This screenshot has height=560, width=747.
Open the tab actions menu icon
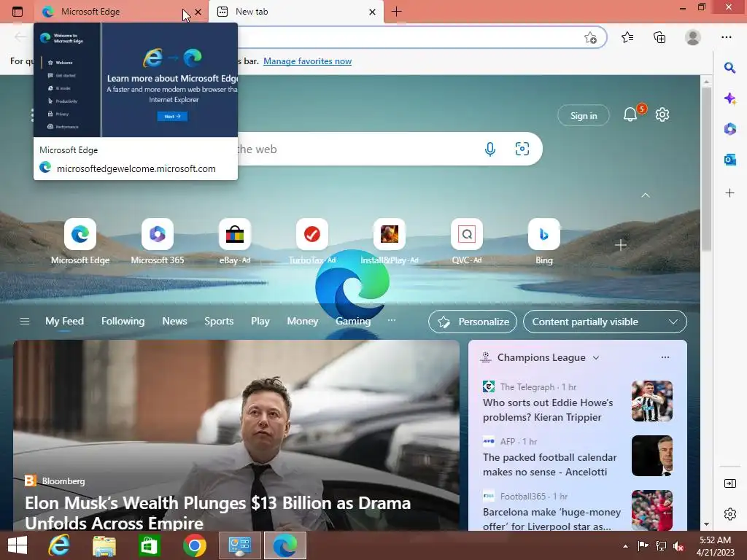pyautogui.click(x=18, y=12)
